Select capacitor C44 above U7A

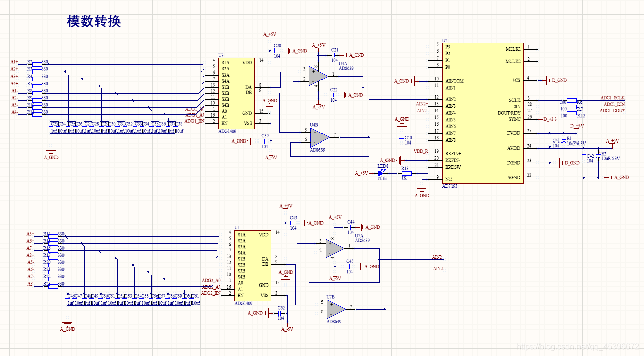350,227
